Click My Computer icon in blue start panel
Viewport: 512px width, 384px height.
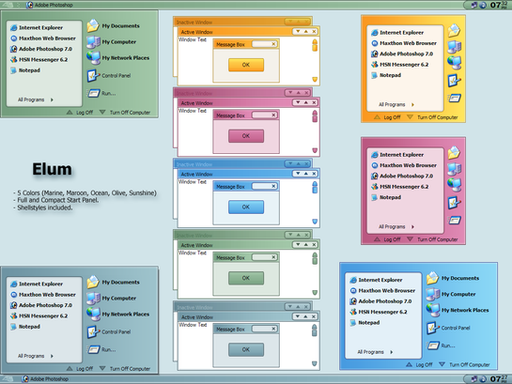pos(433,294)
